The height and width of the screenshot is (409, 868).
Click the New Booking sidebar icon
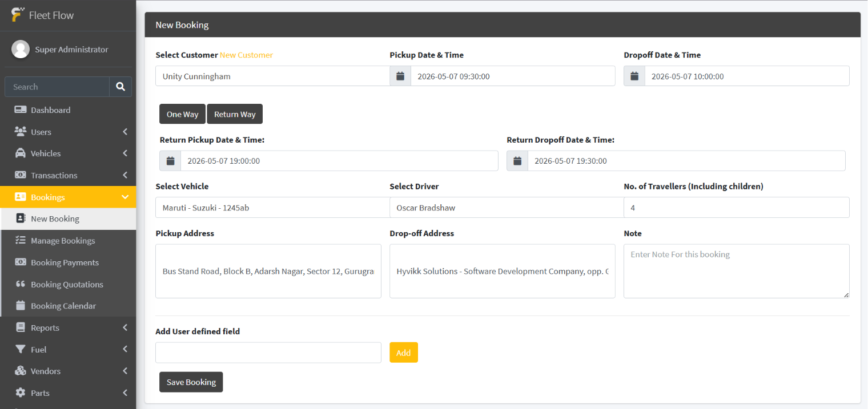21,218
